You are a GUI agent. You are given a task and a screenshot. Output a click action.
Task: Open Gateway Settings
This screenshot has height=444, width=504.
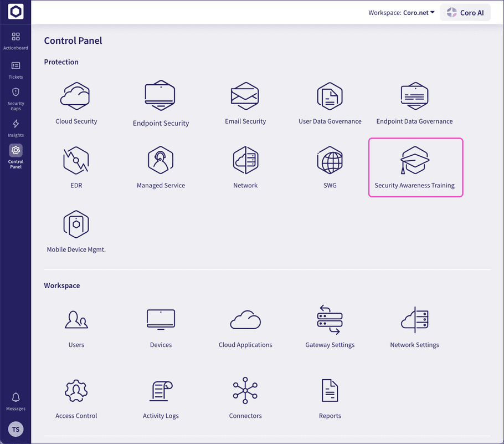click(330, 325)
